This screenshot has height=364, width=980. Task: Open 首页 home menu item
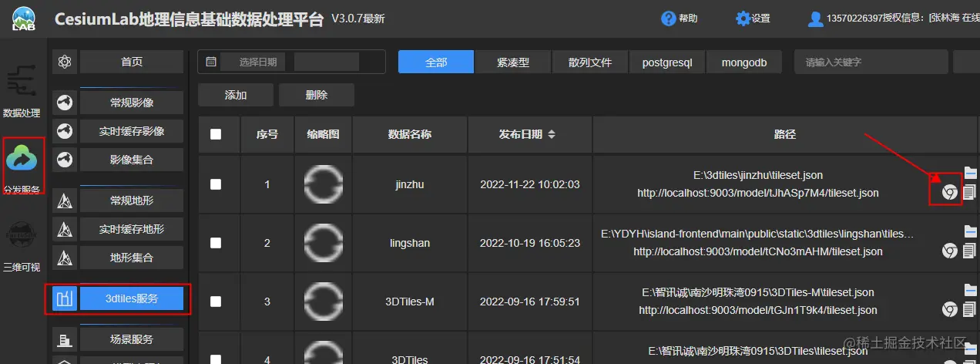(132, 62)
